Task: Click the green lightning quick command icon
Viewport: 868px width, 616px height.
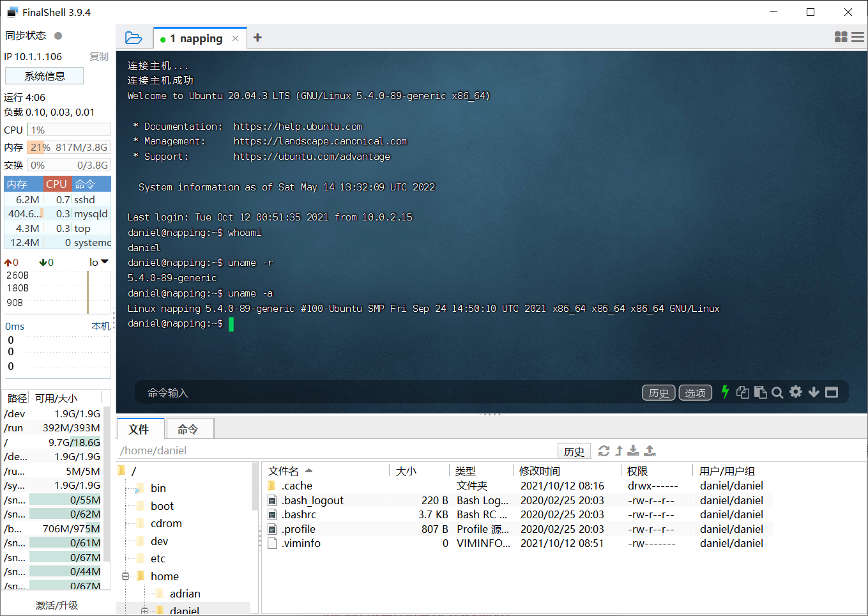Action: point(725,392)
